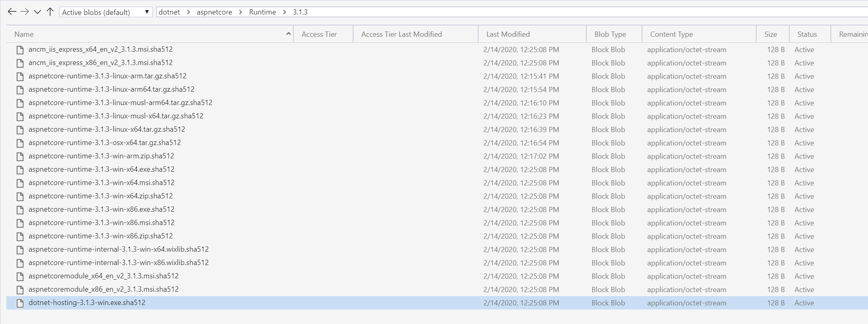Click file icon of aspnetcore-runtime-3.1.3-win-x86.zip.sha512

click(20, 236)
